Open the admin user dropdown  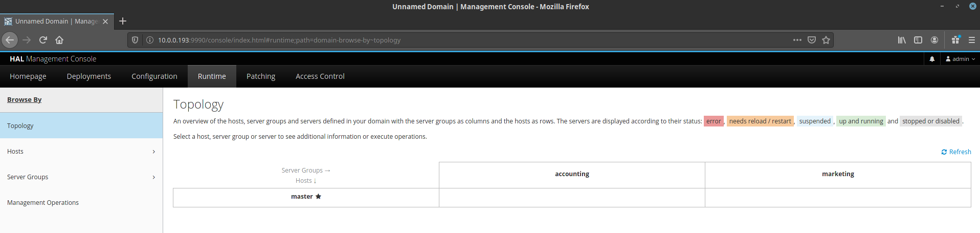(961, 59)
